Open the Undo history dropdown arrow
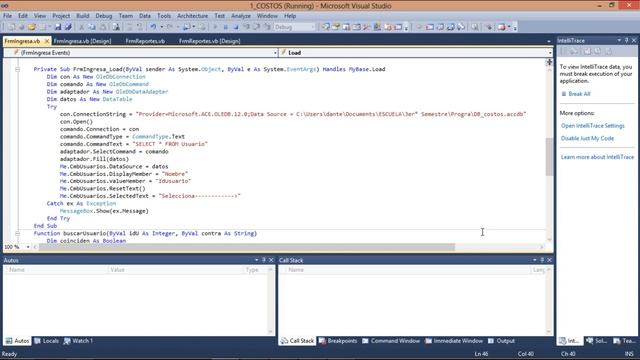 click(x=162, y=27)
